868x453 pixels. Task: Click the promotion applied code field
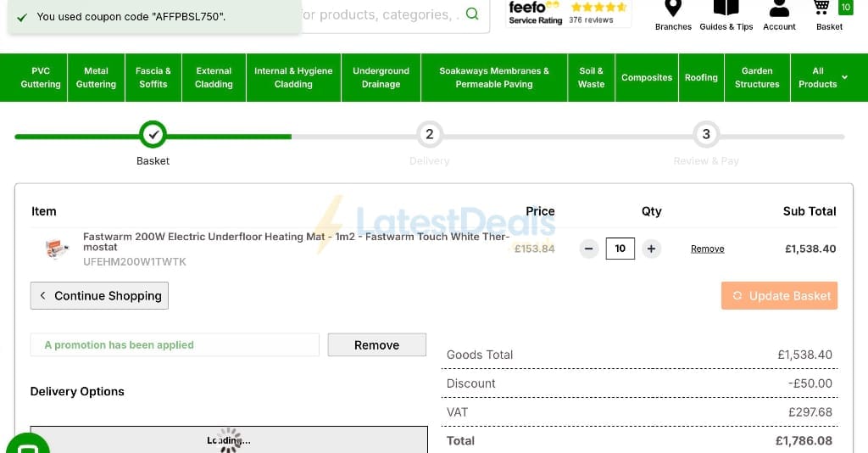coord(175,345)
